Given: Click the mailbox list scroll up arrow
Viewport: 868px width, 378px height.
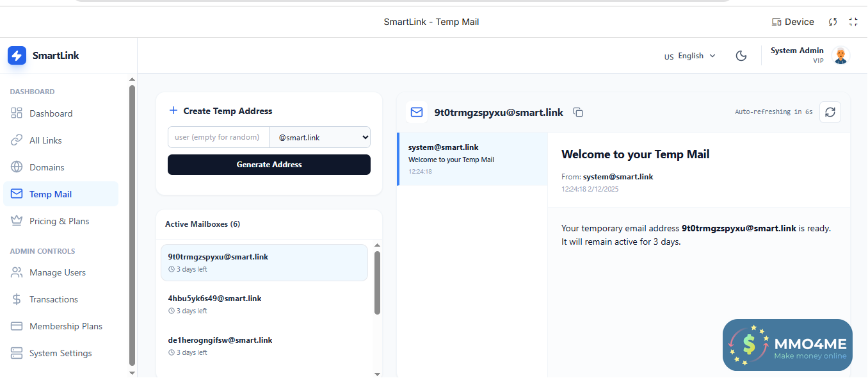Looking at the screenshot, I should click(377, 245).
